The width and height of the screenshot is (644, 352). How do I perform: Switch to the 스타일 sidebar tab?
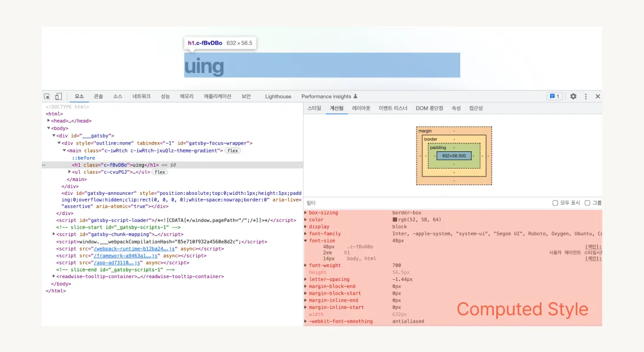coord(314,108)
